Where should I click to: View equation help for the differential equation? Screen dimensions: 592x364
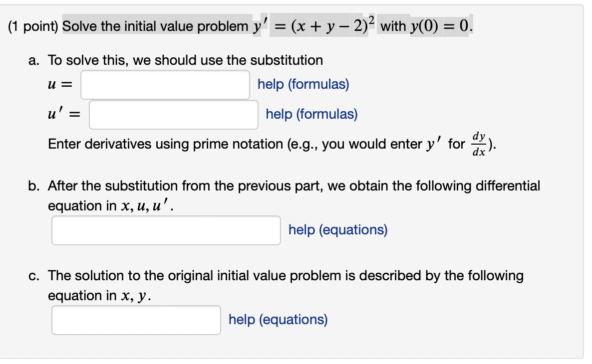[338, 229]
